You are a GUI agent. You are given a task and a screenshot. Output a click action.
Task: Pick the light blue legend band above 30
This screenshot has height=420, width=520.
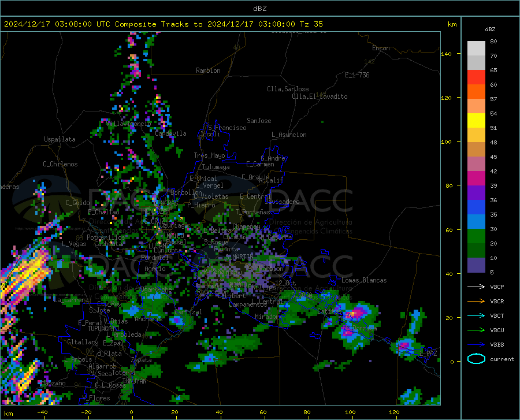476,222
